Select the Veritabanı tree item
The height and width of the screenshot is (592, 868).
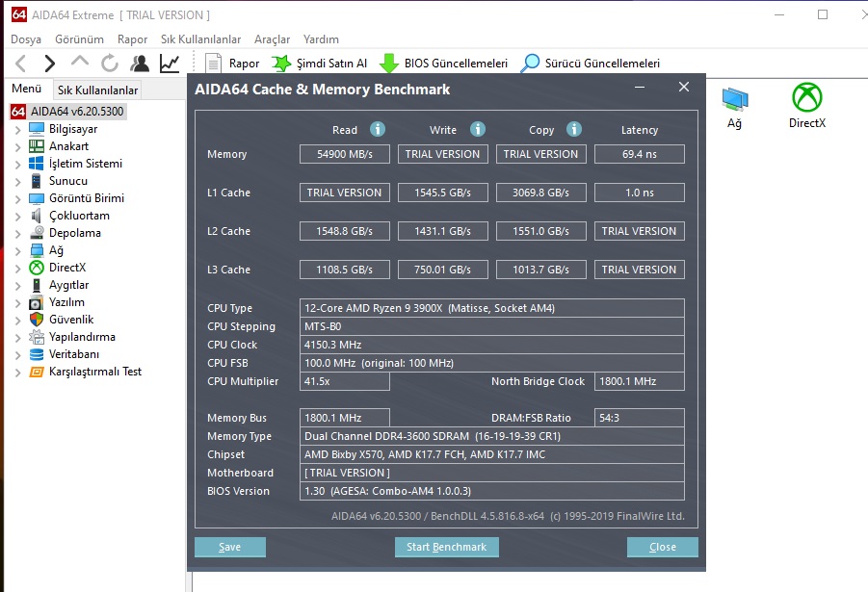73,354
